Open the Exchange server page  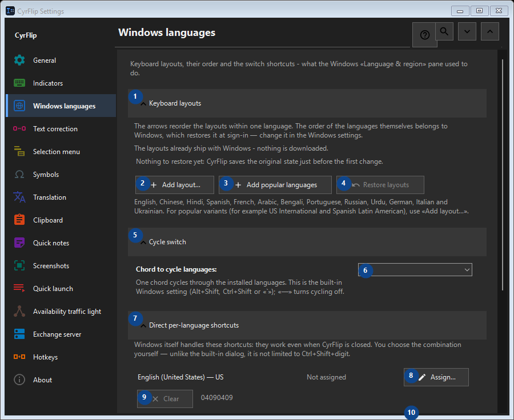point(61,334)
